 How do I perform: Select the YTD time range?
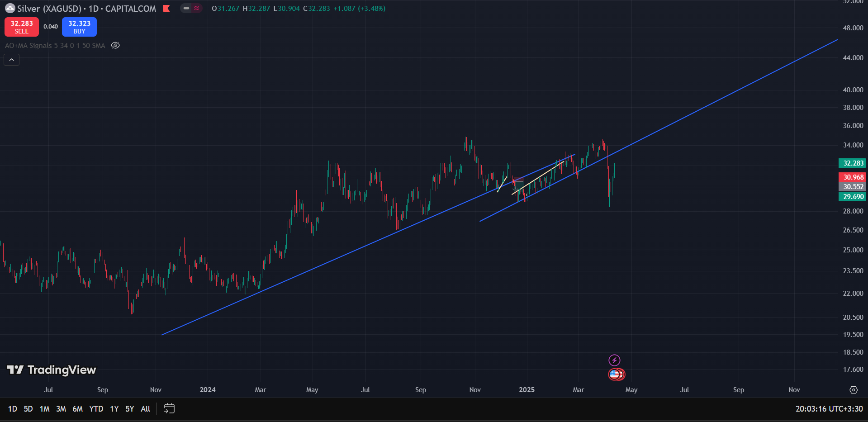[96, 409]
